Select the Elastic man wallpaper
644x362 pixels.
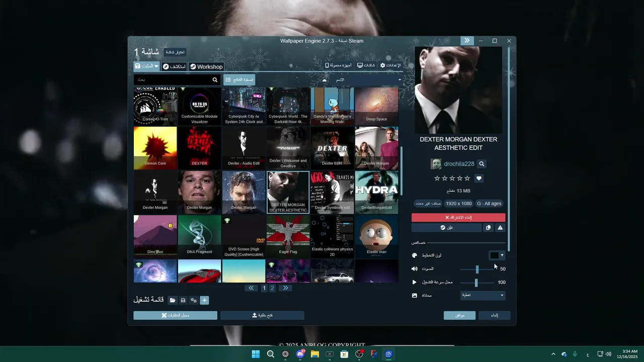point(377,236)
